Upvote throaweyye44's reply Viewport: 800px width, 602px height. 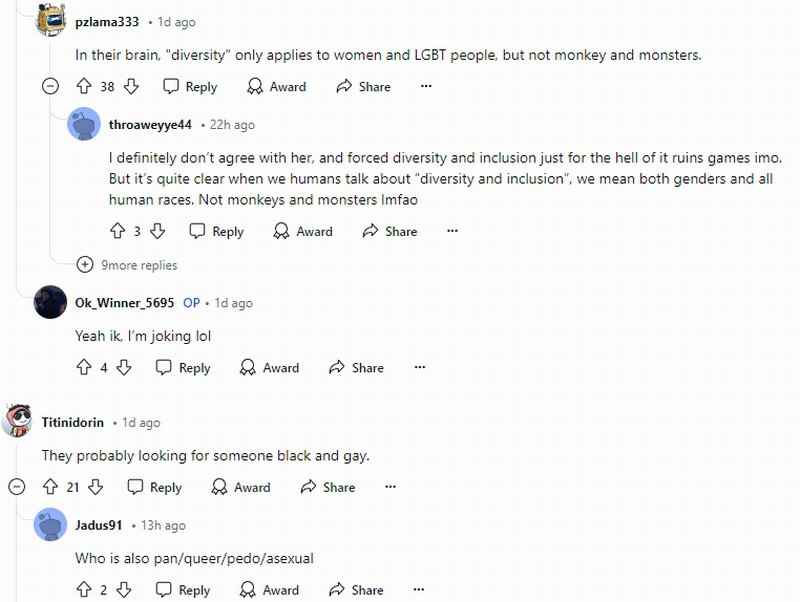coord(117,231)
